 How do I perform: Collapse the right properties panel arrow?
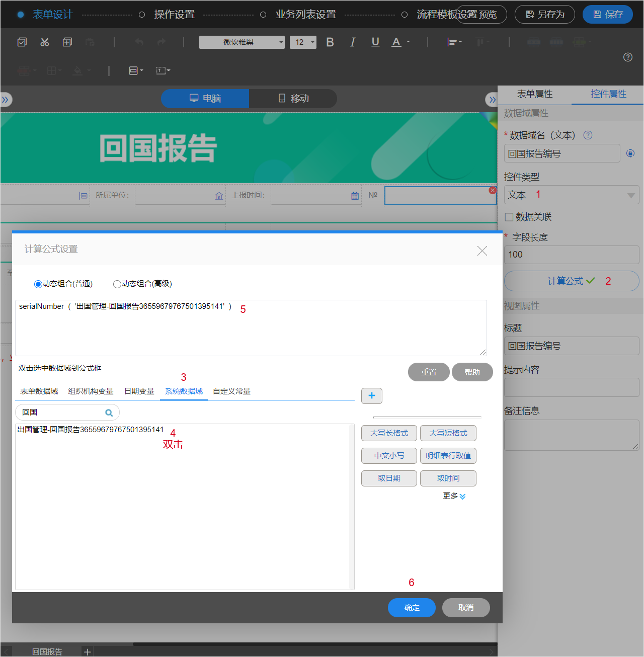(492, 100)
